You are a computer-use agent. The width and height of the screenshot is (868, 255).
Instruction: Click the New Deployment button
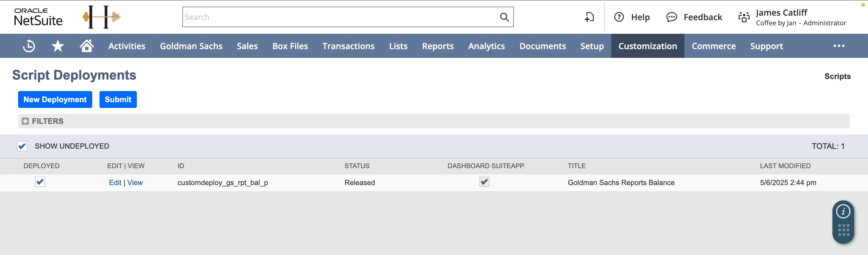pos(55,99)
